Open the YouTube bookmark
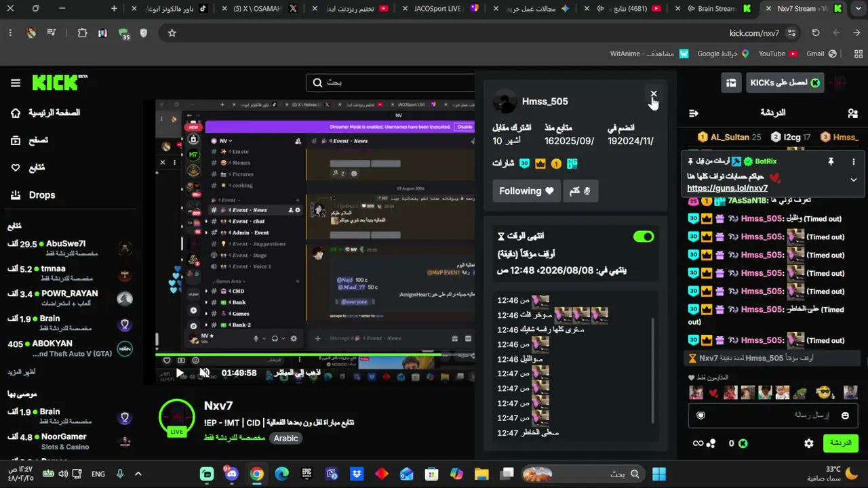868x488 pixels. [x=778, y=54]
